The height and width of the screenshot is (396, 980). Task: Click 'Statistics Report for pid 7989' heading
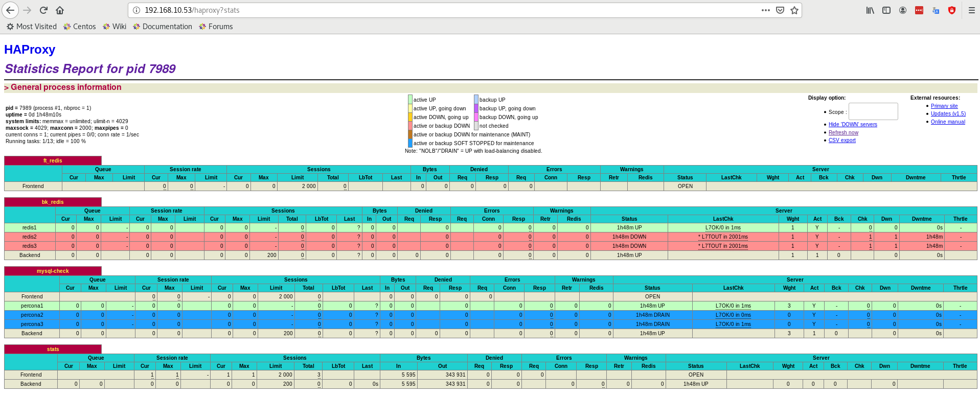[x=90, y=68]
